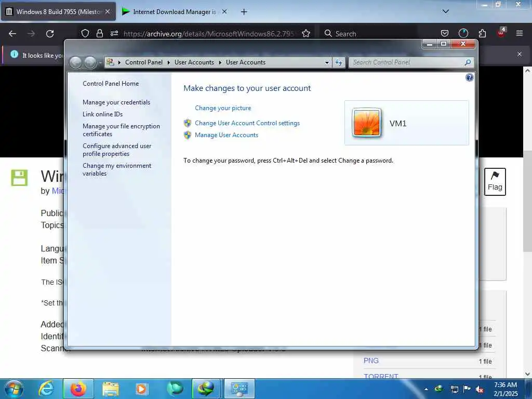Viewport: 532px width, 399px height.
Task: Focus the Search Control Panel field
Action: tap(406, 62)
